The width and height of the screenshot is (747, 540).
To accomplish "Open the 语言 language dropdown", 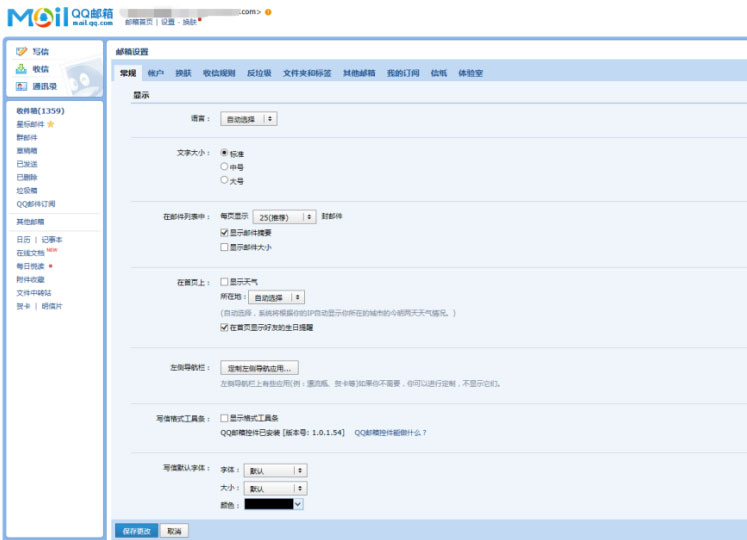I will click(x=249, y=119).
